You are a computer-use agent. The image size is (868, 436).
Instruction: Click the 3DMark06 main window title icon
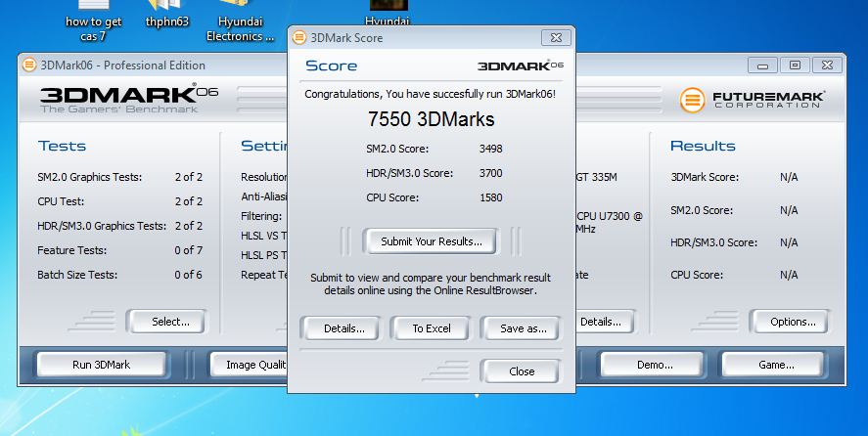click(29, 65)
